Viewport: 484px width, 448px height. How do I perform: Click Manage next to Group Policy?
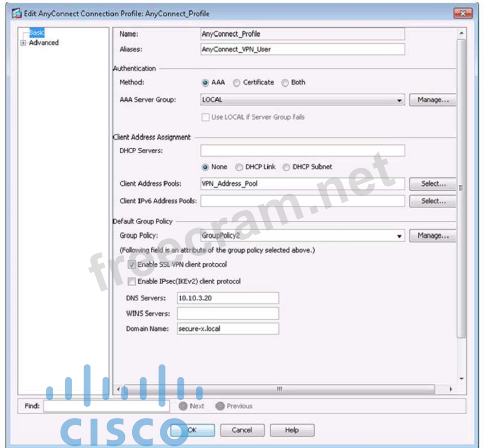tap(432, 236)
